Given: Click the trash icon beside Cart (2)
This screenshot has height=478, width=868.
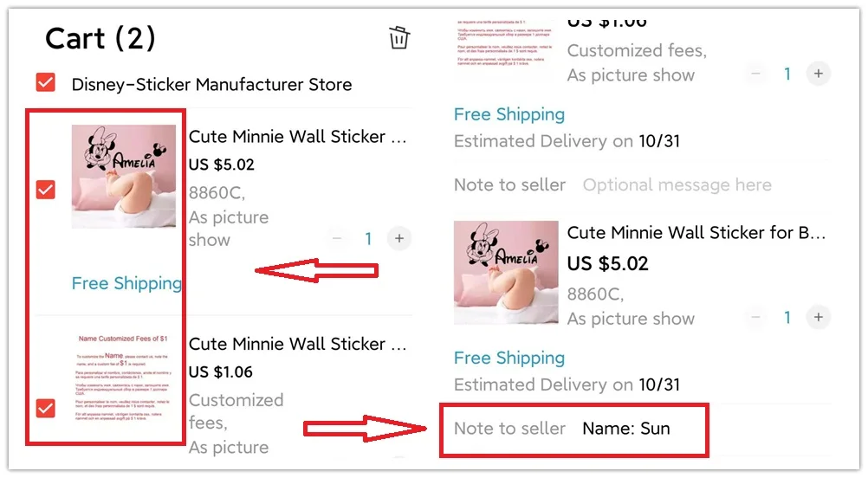Looking at the screenshot, I should point(399,38).
